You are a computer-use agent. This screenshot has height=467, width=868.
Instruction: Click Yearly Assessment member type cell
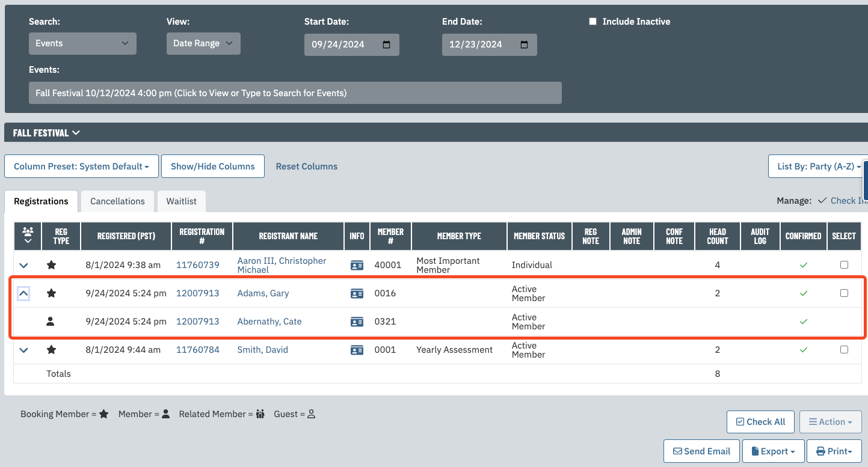[455, 350]
